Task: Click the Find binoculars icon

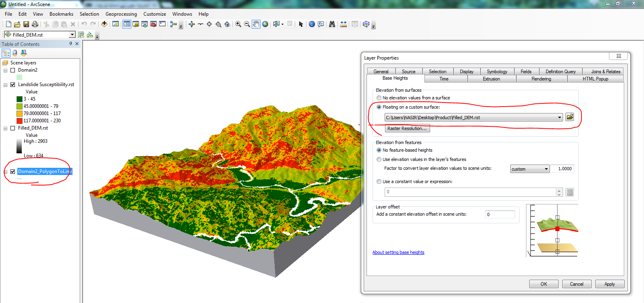Action: point(332,24)
